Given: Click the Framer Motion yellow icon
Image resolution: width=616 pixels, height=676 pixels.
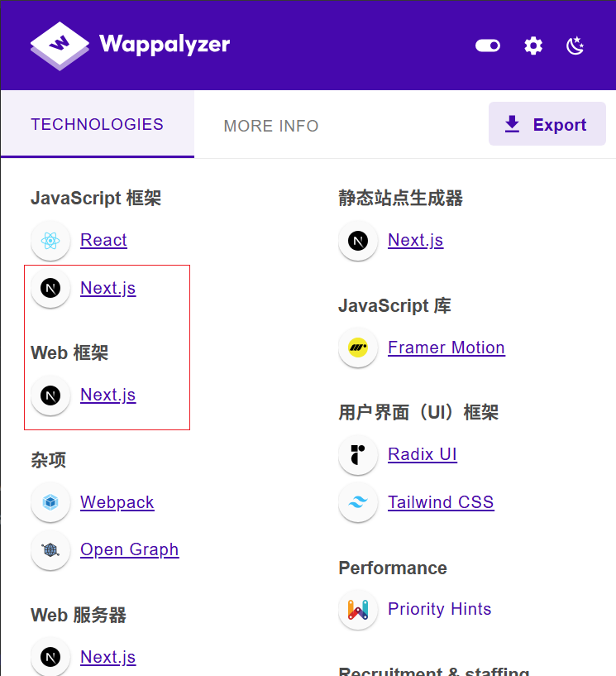Looking at the screenshot, I should coord(358,348).
